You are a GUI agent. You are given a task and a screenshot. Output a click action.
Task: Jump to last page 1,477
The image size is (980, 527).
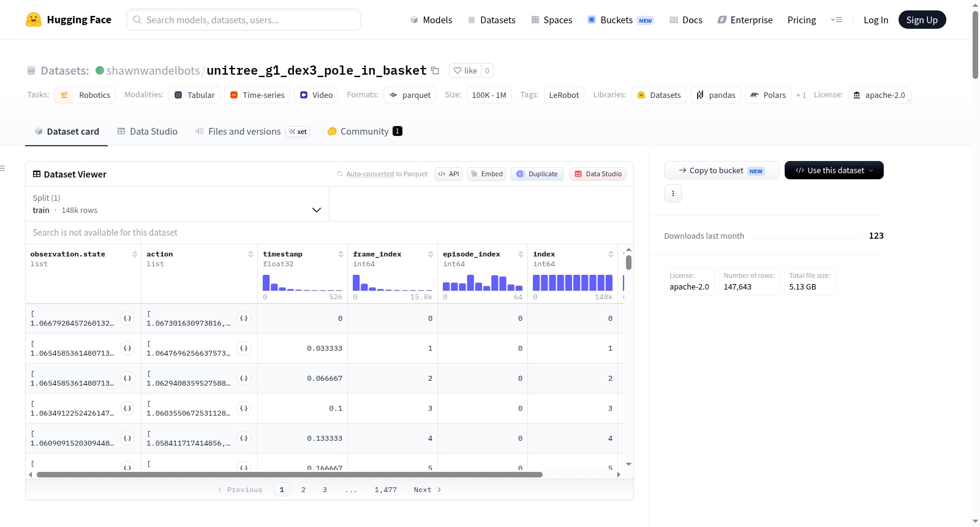point(386,490)
